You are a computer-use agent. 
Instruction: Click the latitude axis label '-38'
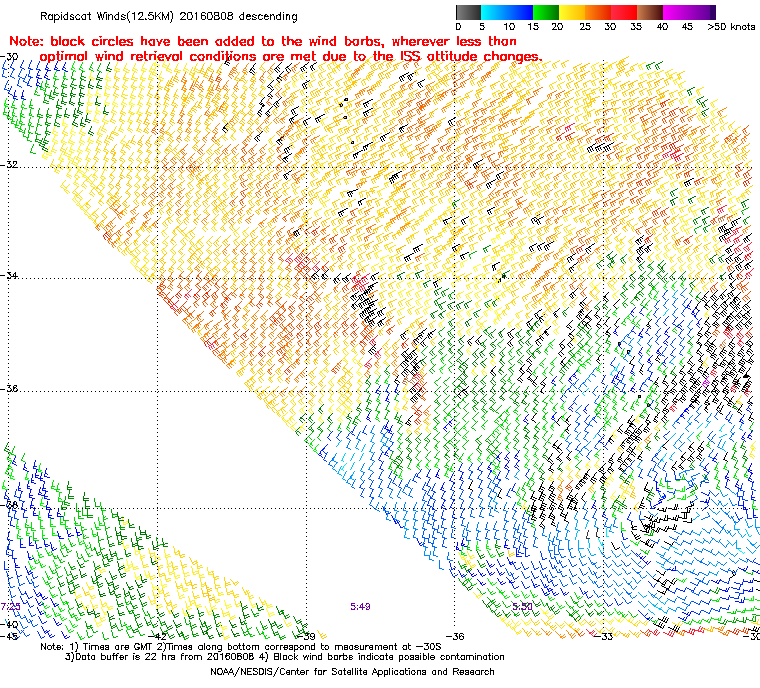coord(9,505)
